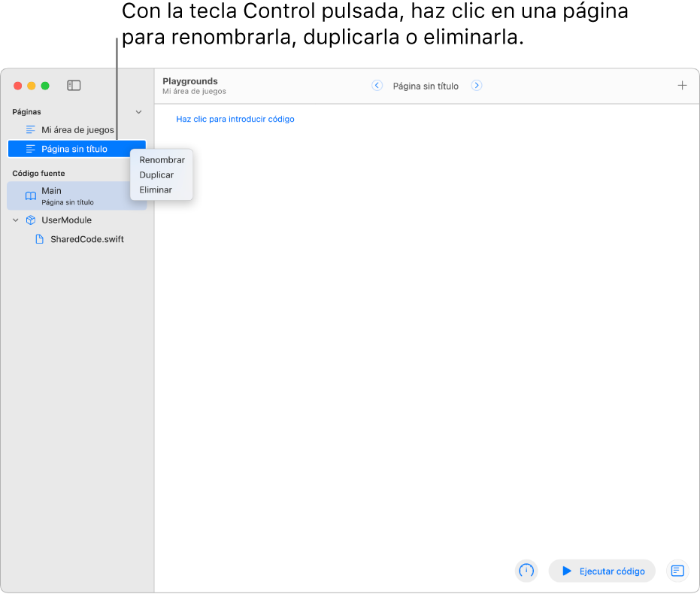This screenshot has width=700, height=594.
Task: Click the Páginas section header
Action: (x=26, y=112)
